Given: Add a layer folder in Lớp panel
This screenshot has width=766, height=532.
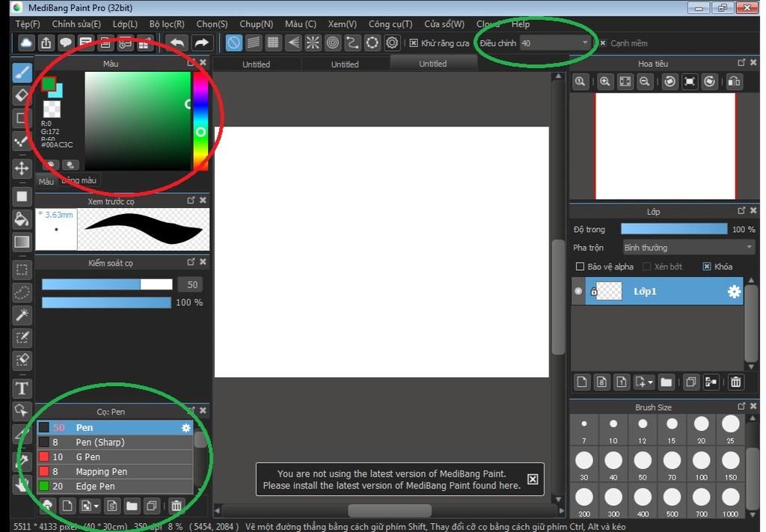Looking at the screenshot, I should 667,382.
